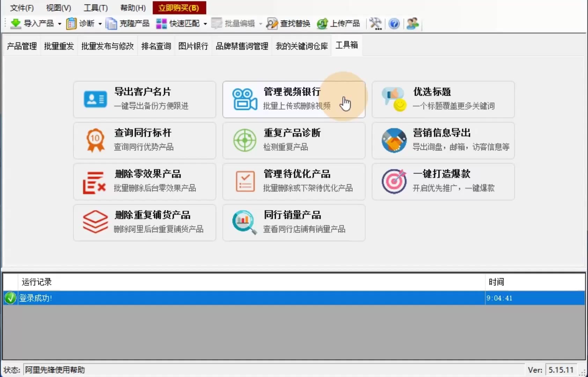This screenshot has height=377, width=588.
Task: Expand the 诊断 dropdown arrow
Action: click(x=100, y=24)
